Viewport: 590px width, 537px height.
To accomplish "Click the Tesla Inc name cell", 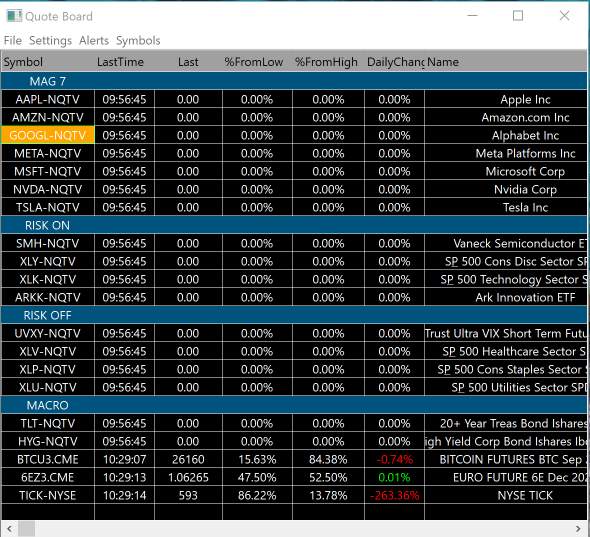I will (506, 207).
